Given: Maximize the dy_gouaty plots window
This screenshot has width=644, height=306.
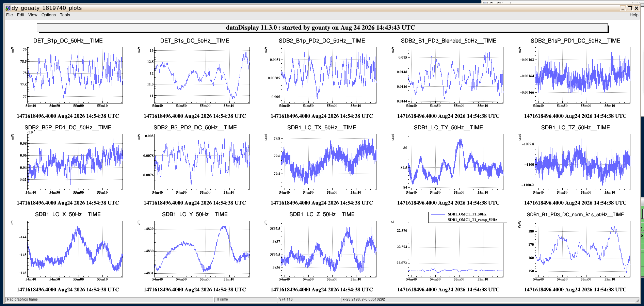Looking at the screenshot, I should point(630,8).
